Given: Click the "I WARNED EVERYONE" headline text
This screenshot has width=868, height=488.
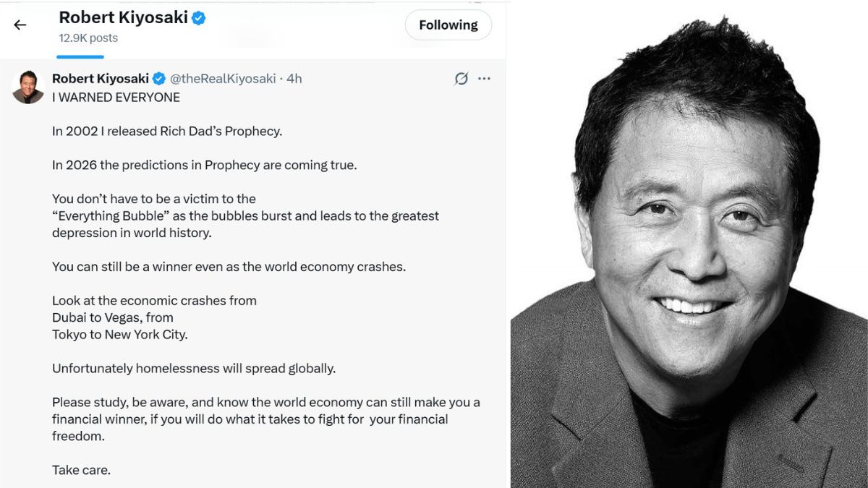Looking at the screenshot, I should click(116, 97).
